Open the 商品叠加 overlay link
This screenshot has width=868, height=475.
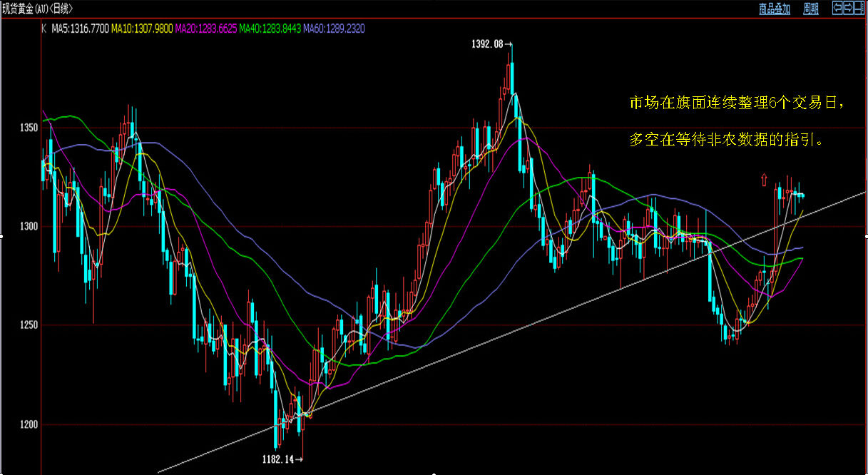click(775, 9)
